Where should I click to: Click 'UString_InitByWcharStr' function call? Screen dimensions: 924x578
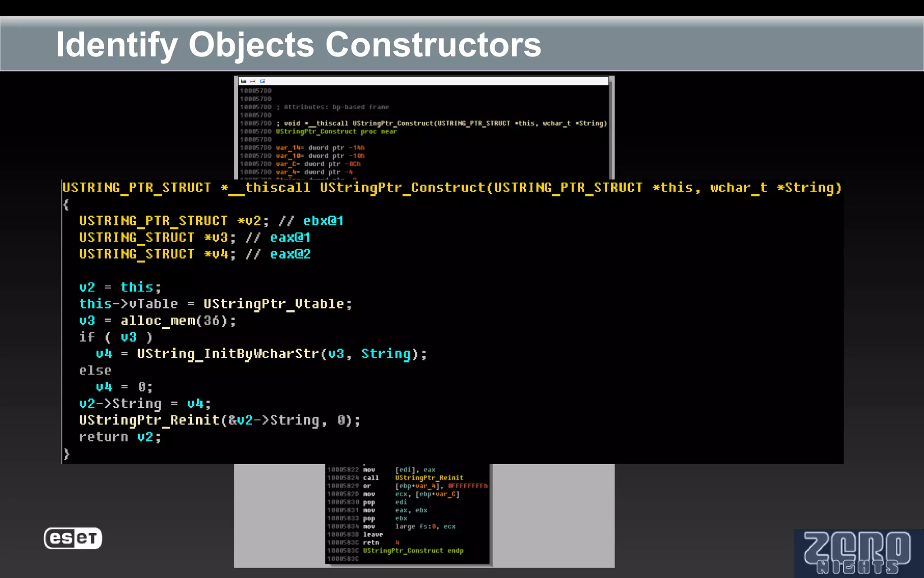pos(228,354)
